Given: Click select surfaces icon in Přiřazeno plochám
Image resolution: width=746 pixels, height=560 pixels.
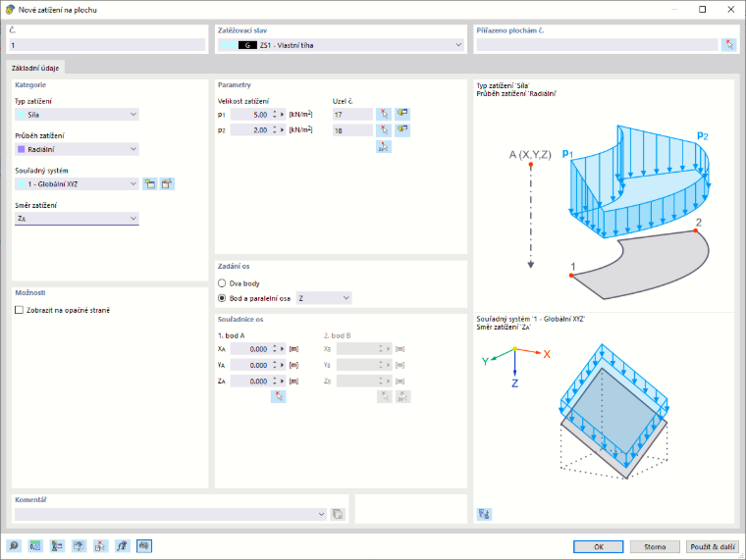Looking at the screenshot, I should 729,45.
